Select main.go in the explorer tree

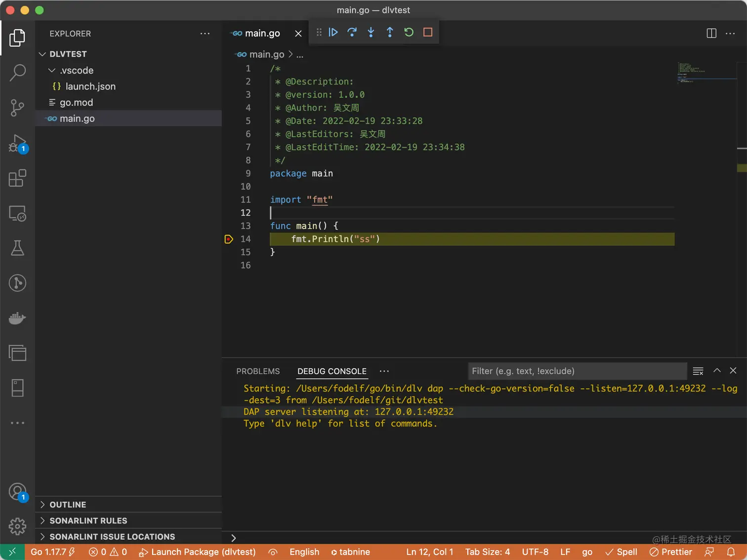[128, 119]
